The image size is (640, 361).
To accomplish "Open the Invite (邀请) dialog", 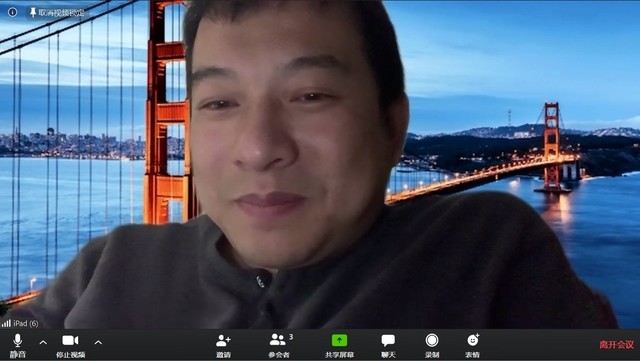I will (x=223, y=345).
